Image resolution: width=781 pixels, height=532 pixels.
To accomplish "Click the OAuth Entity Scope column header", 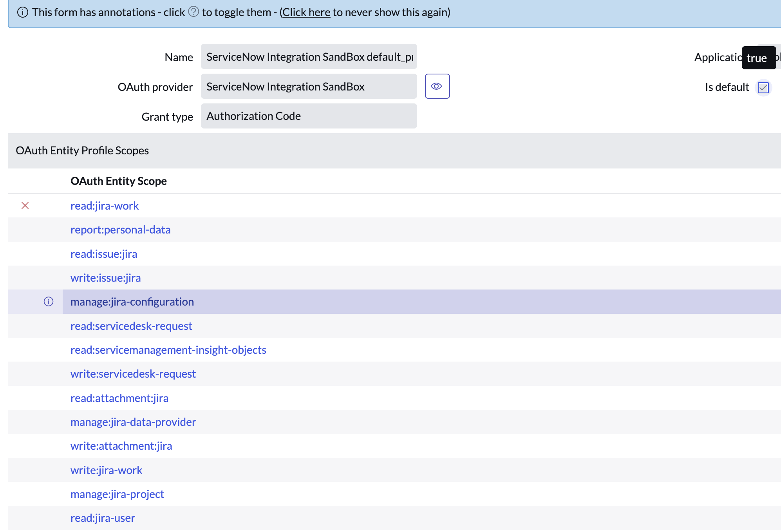I will [x=118, y=181].
